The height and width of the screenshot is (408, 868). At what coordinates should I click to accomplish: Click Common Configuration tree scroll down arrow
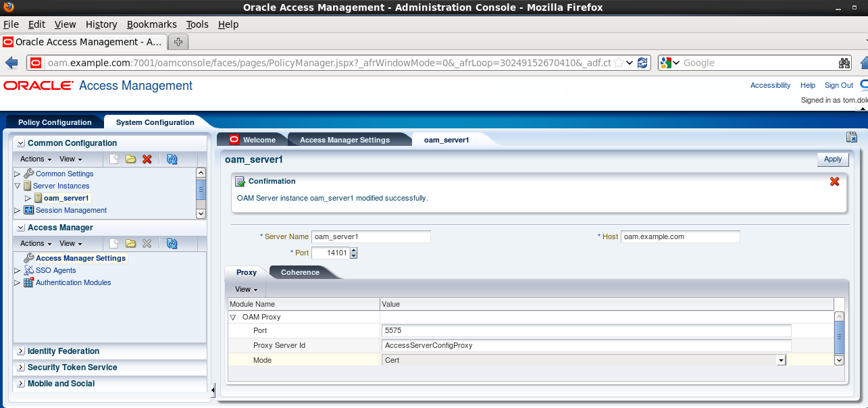[x=201, y=213]
